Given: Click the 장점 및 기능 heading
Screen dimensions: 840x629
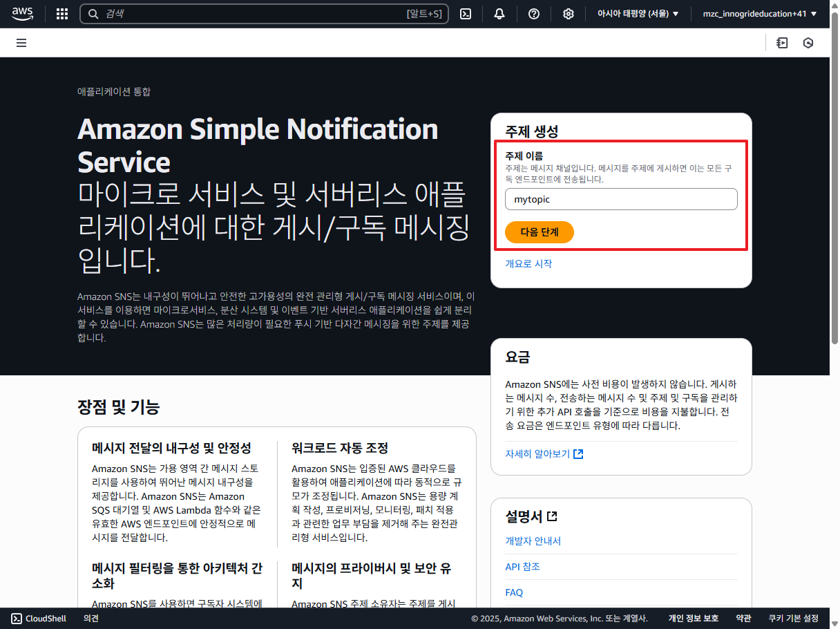Looking at the screenshot, I should coord(119,407).
